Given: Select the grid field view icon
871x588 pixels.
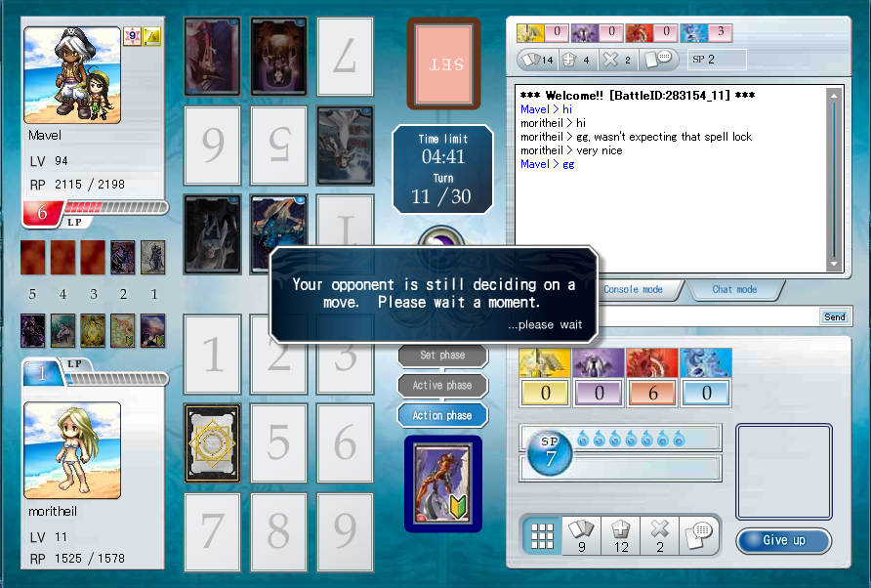Looking at the screenshot, I should 542,535.
